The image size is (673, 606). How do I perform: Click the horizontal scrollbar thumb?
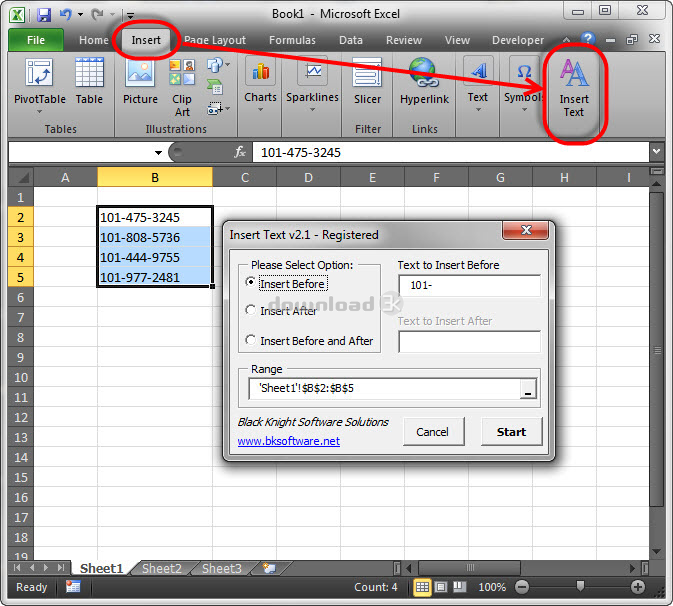point(470,568)
